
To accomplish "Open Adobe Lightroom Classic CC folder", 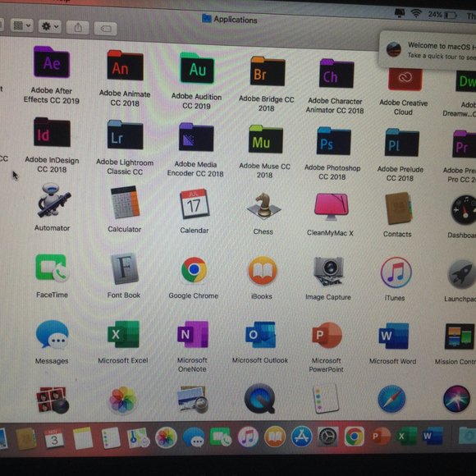I will 125,135.
